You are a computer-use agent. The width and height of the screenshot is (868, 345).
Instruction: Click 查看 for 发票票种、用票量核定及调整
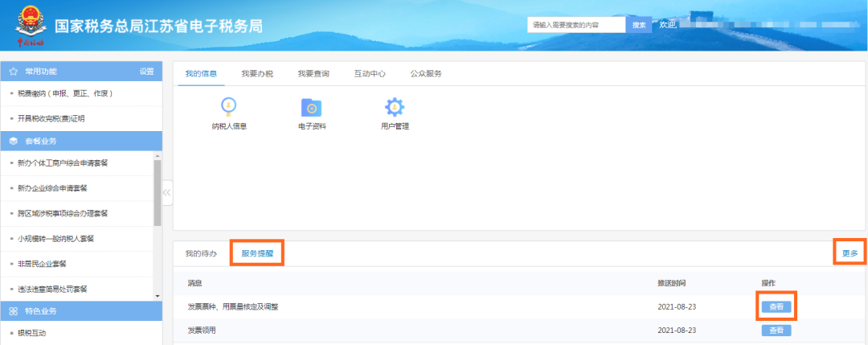click(776, 306)
